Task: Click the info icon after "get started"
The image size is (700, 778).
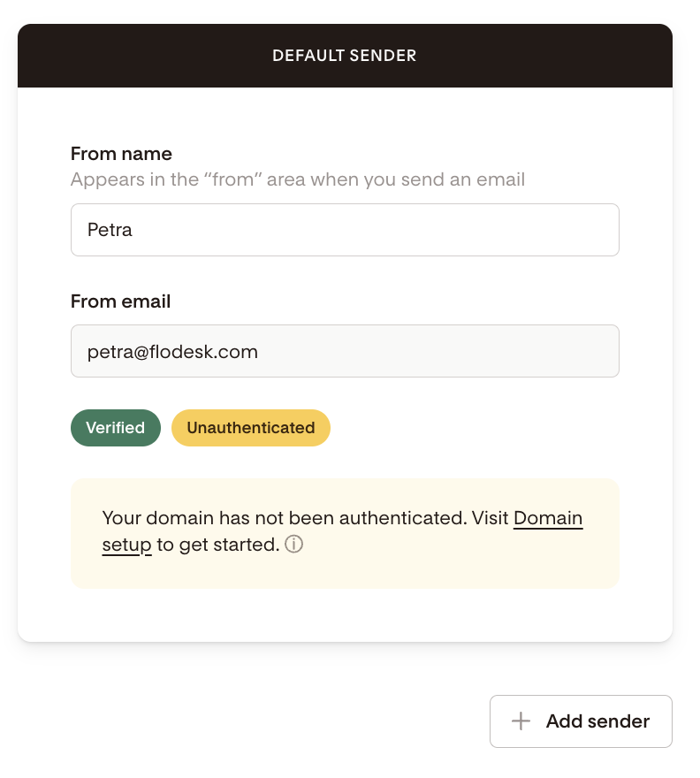Action: [294, 545]
